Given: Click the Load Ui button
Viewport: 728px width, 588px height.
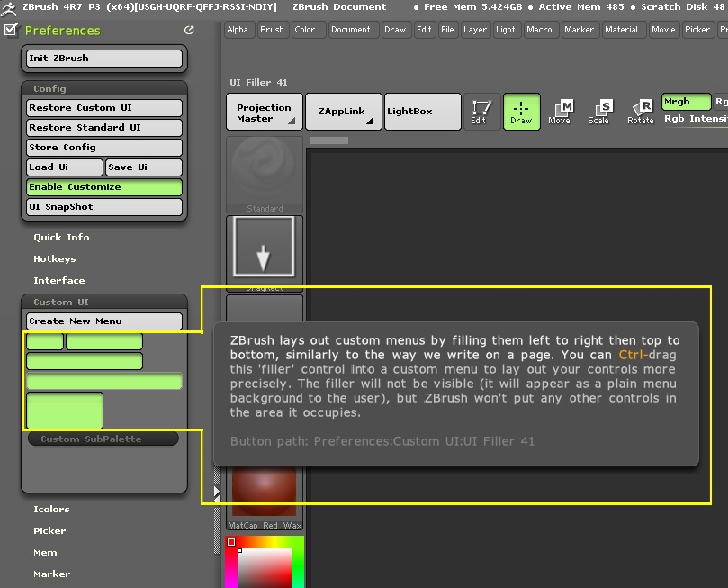Looking at the screenshot, I should (x=65, y=167).
